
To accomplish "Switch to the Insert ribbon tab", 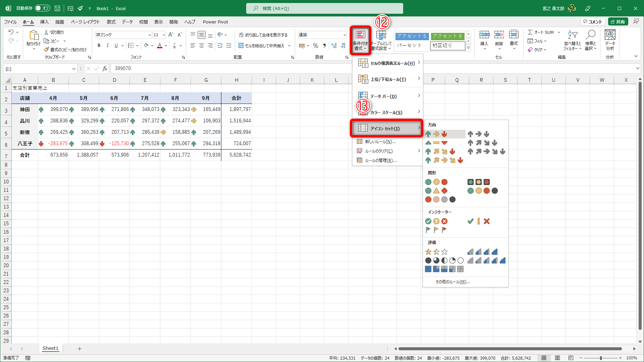I will 44,22.
